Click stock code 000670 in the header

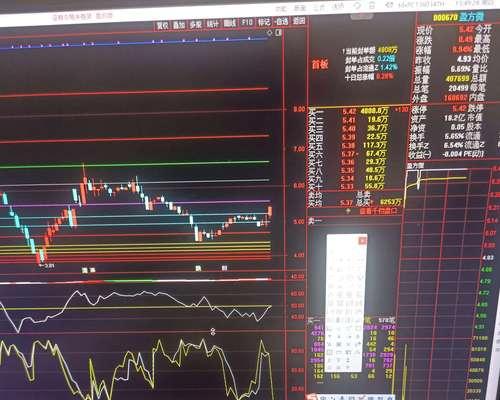[x=445, y=17]
